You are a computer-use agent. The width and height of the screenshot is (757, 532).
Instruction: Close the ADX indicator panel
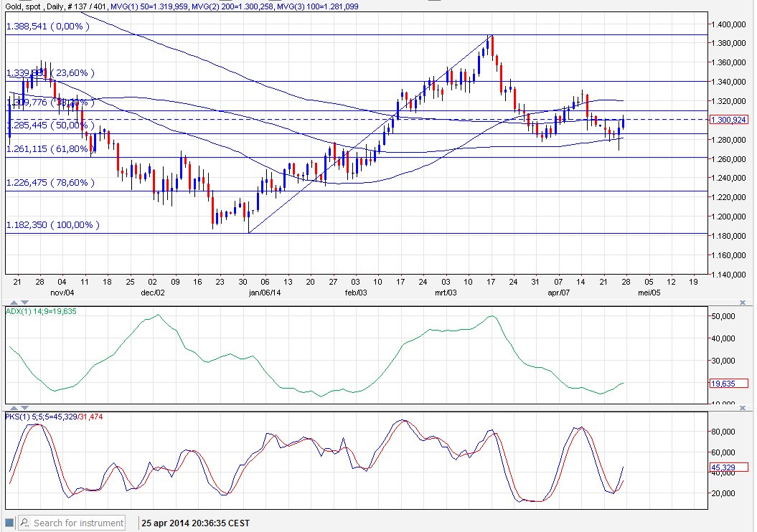point(743,303)
